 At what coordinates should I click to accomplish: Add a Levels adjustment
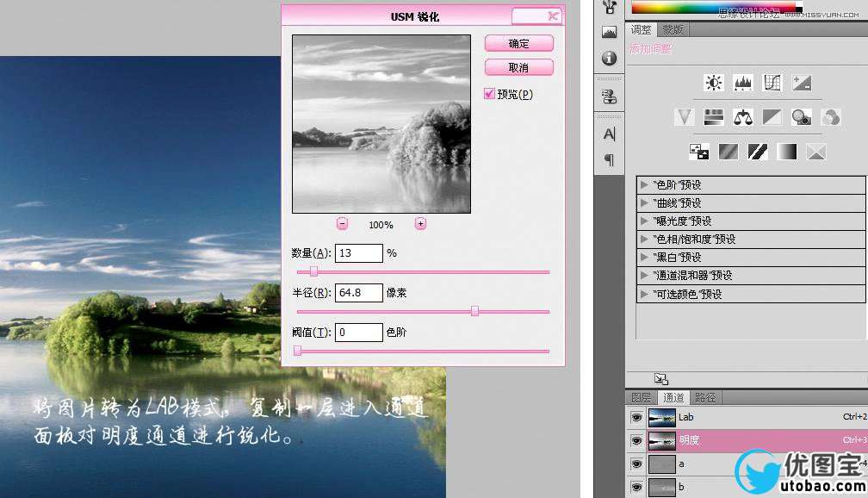click(743, 83)
